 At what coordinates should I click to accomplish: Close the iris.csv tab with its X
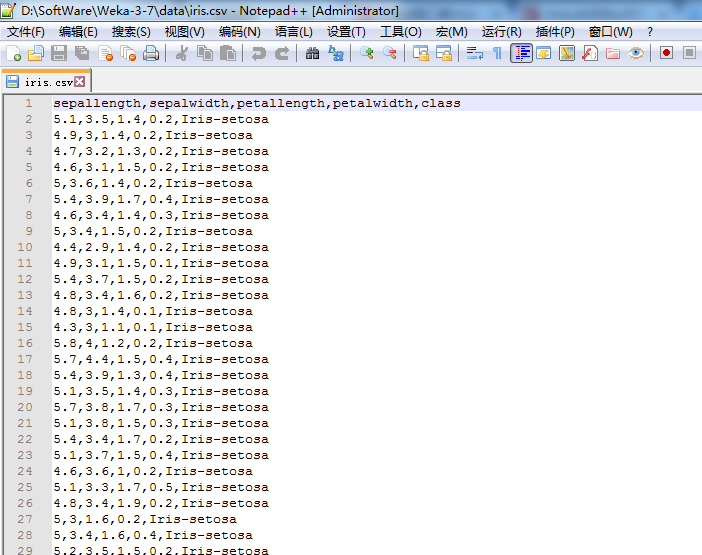click(80, 81)
